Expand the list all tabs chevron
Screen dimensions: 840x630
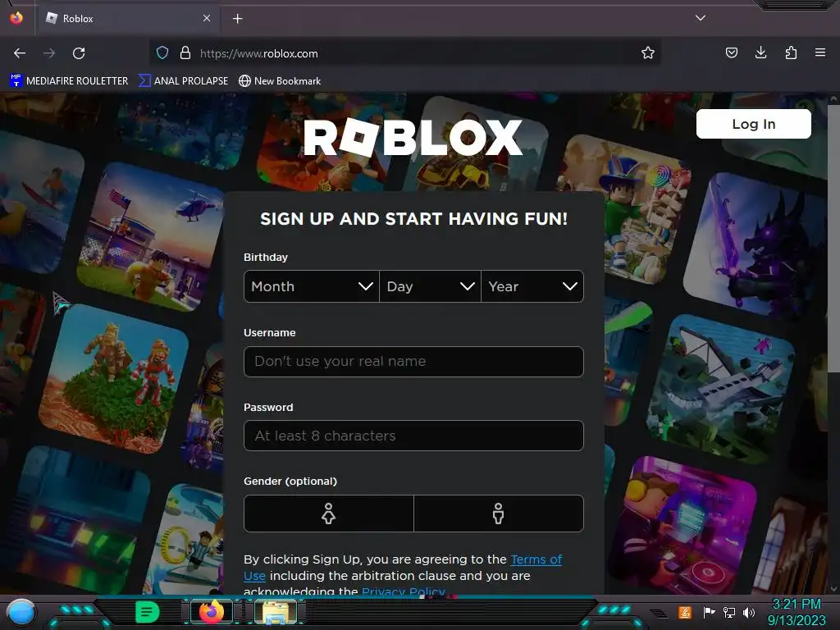point(701,18)
